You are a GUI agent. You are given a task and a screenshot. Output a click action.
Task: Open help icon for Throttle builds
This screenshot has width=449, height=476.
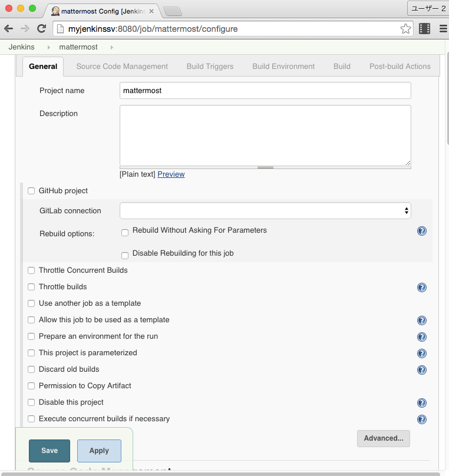click(421, 287)
